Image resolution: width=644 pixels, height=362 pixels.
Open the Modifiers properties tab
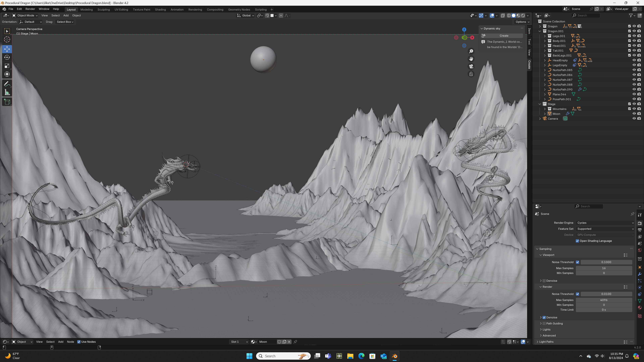pos(639,274)
